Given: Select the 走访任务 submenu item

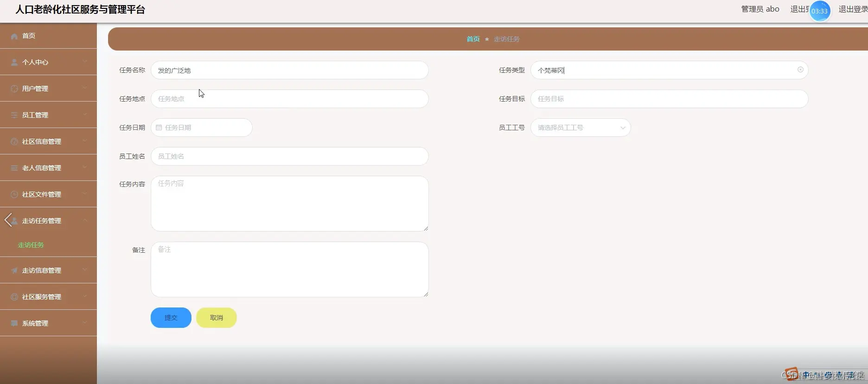Looking at the screenshot, I should coord(31,245).
